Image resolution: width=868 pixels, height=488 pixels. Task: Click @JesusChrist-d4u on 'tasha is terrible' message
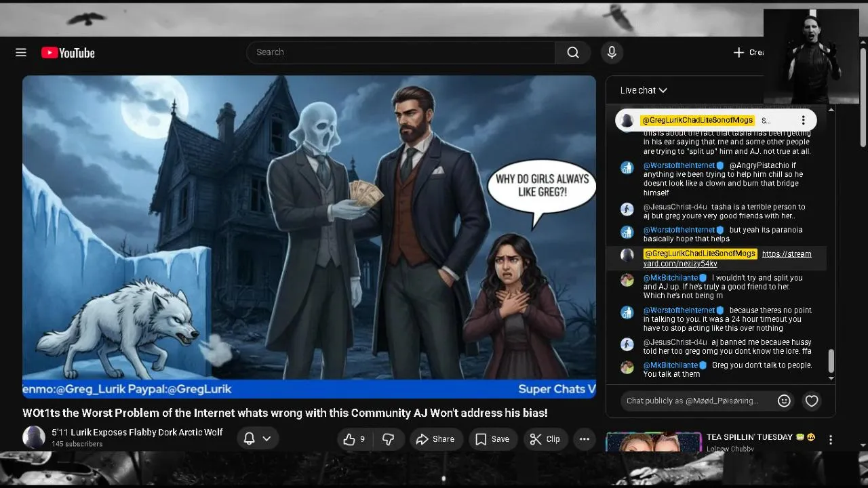coord(675,207)
